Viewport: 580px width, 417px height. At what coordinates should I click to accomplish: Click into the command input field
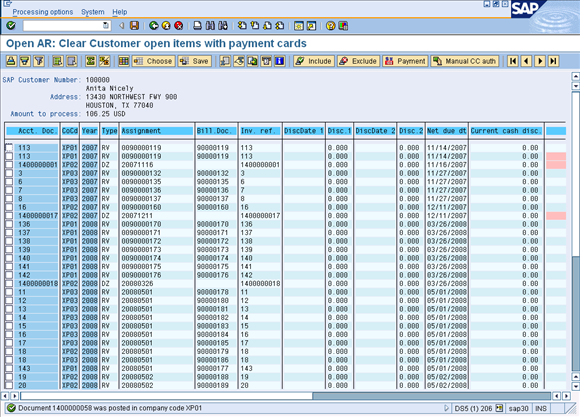point(63,26)
